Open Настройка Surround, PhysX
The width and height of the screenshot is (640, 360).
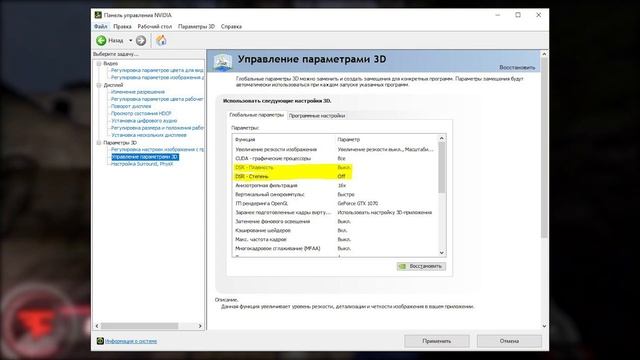click(x=142, y=164)
